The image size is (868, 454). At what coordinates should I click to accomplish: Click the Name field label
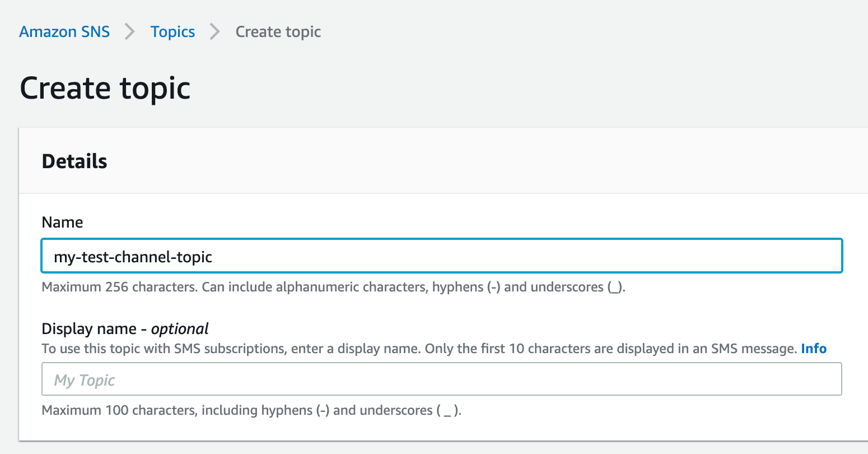(x=62, y=222)
